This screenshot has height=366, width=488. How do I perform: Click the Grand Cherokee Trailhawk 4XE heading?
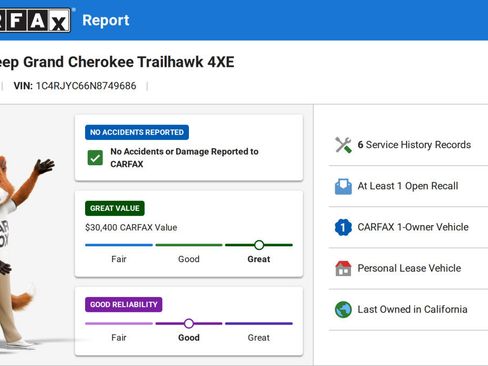[129, 62]
